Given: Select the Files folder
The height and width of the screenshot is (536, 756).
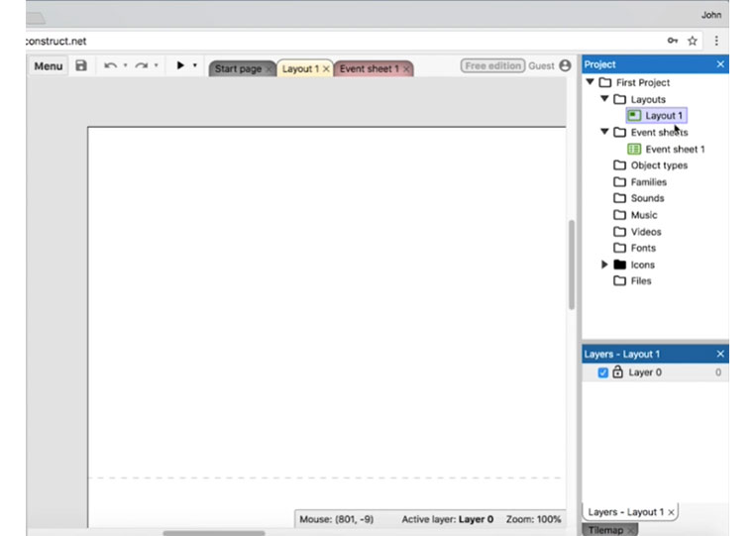Looking at the screenshot, I should pyautogui.click(x=641, y=281).
